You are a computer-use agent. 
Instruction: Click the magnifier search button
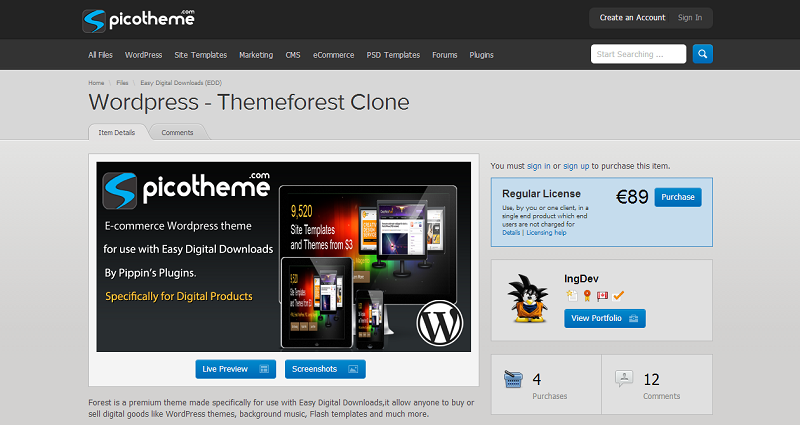click(x=703, y=54)
